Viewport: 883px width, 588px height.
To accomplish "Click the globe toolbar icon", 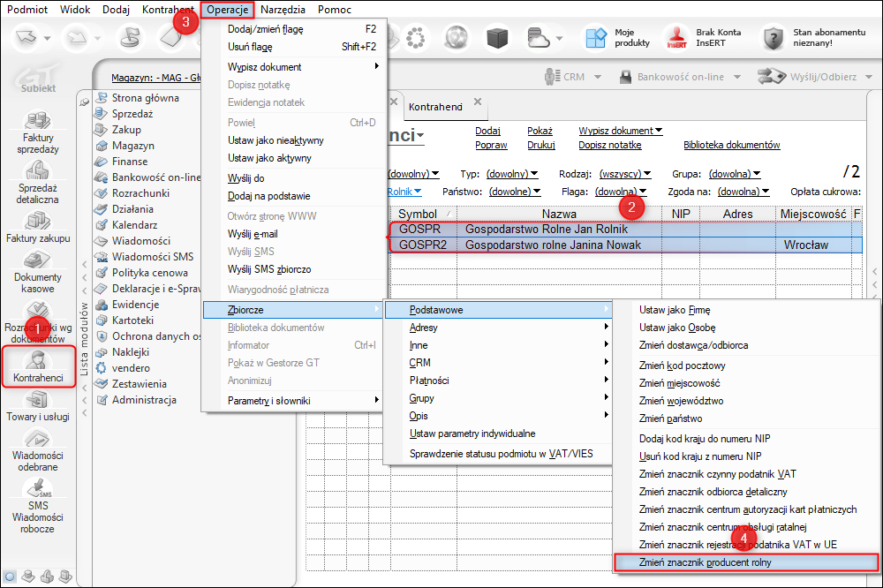I will coord(457,38).
